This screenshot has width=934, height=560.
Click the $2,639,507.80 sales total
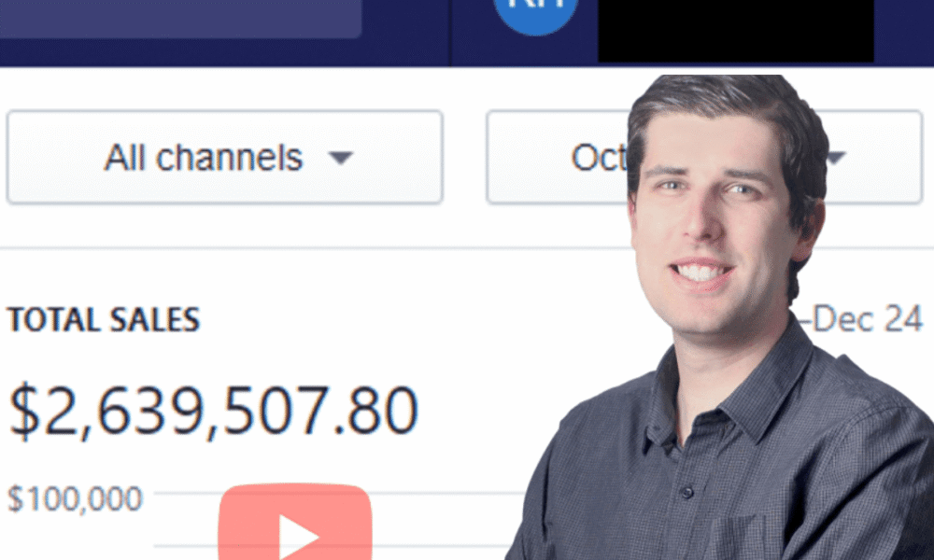(x=213, y=411)
